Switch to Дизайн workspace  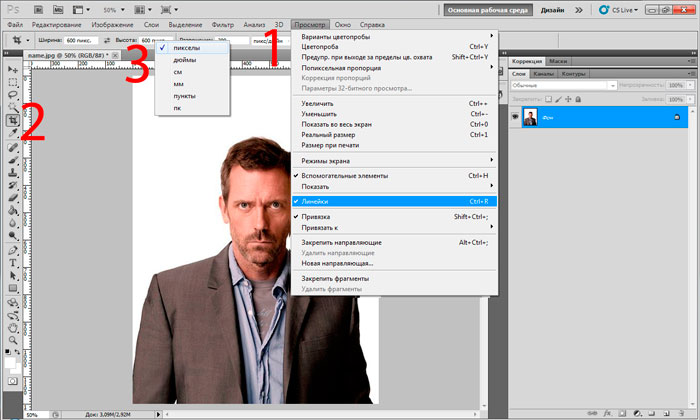coord(552,10)
